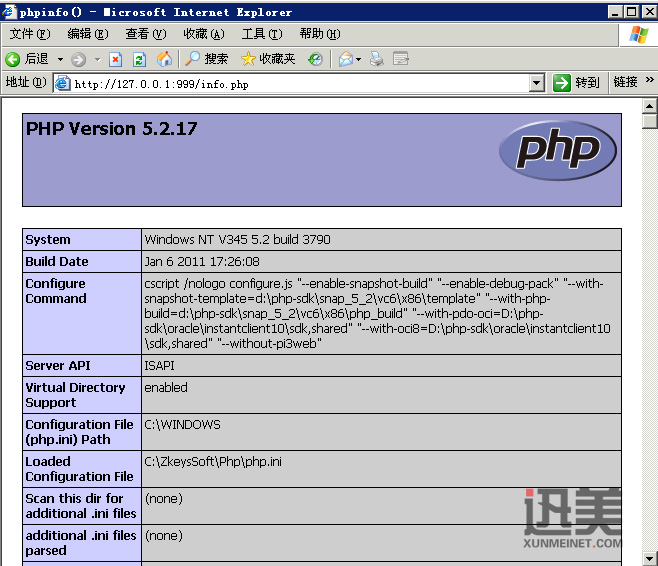658x566 pixels.
Task: Click the 'Configuration File (php.ini) Path' label
Action: pos(79,432)
